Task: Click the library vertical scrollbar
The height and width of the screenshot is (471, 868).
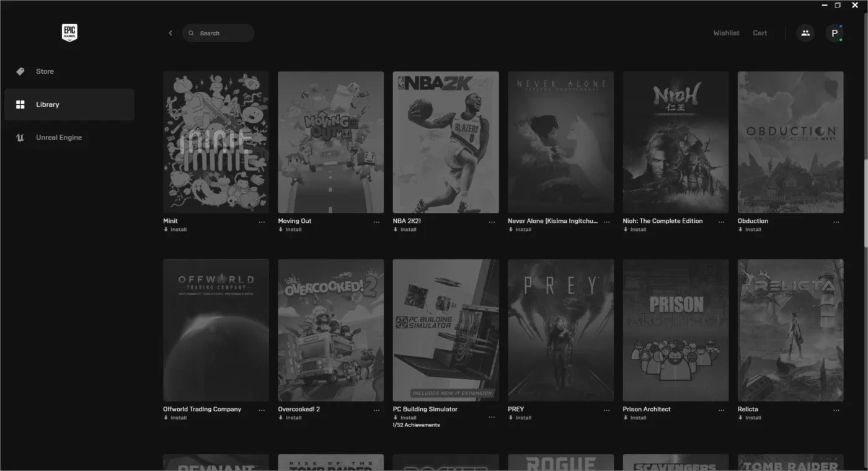Action: pos(865,202)
